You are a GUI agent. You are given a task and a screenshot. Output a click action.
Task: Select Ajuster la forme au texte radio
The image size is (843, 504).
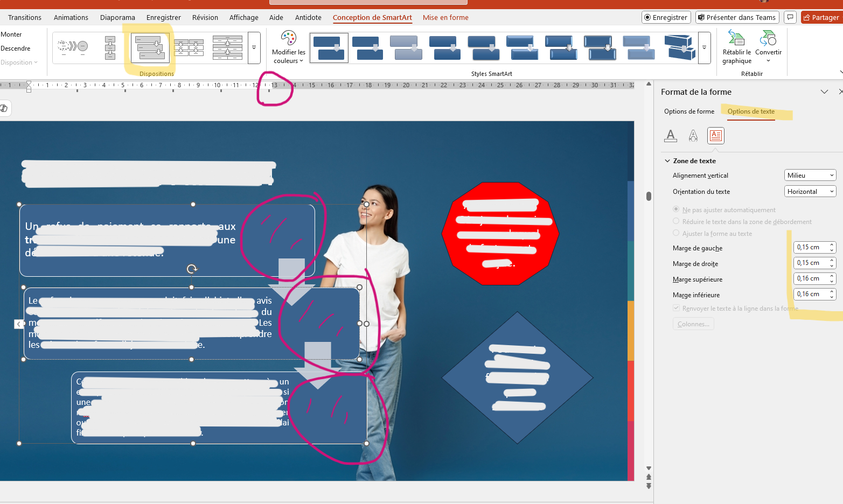click(x=676, y=233)
